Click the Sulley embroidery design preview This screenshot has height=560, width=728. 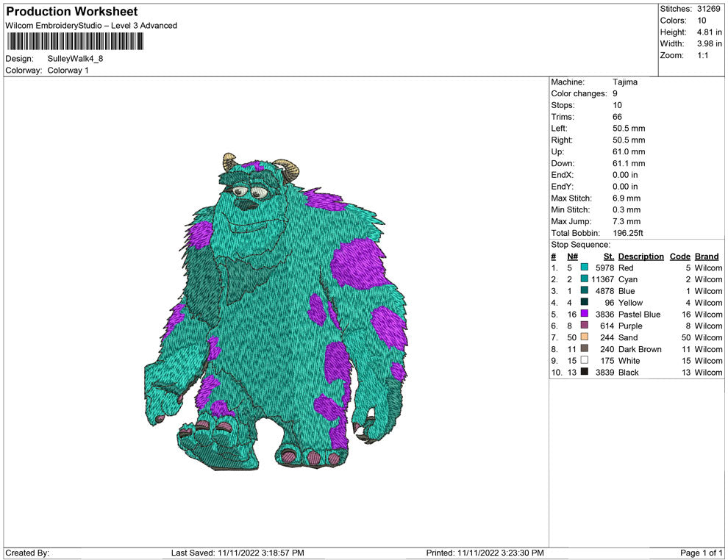pos(276,312)
